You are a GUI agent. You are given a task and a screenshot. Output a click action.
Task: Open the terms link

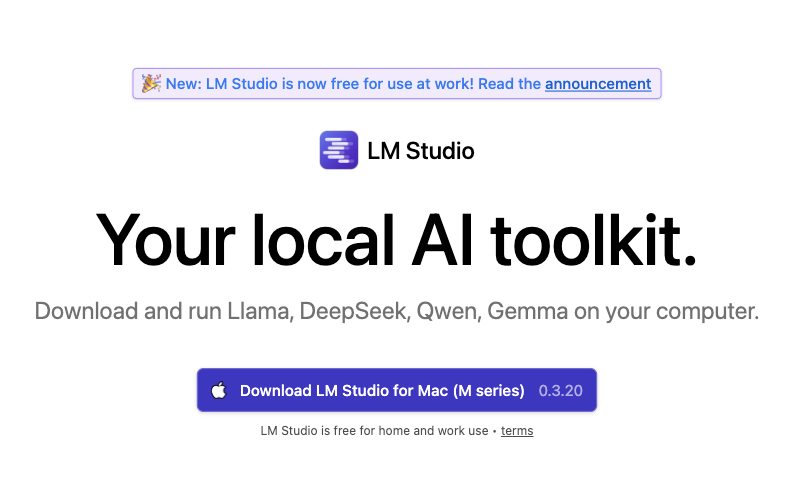click(517, 431)
